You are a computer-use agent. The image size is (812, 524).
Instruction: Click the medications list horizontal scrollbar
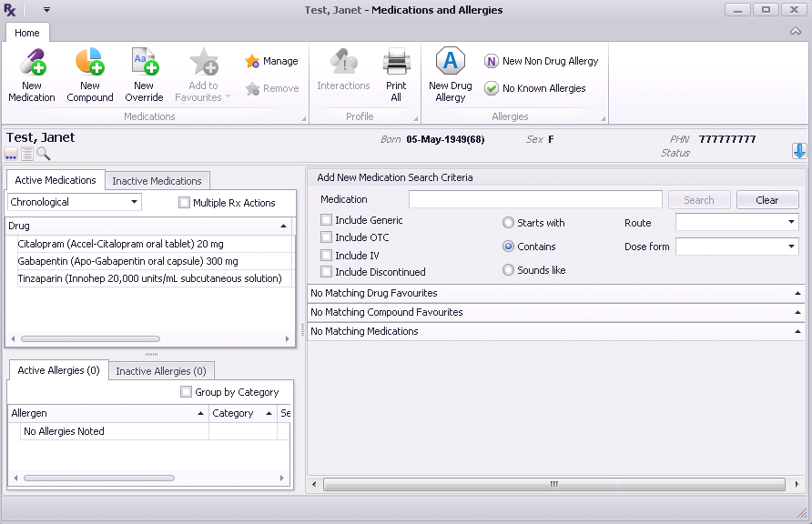[91, 338]
